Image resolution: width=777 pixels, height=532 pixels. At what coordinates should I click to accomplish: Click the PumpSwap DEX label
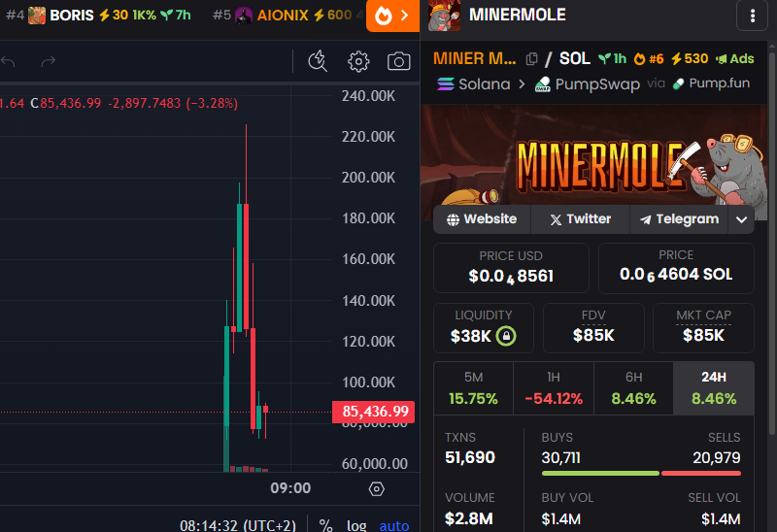(588, 83)
